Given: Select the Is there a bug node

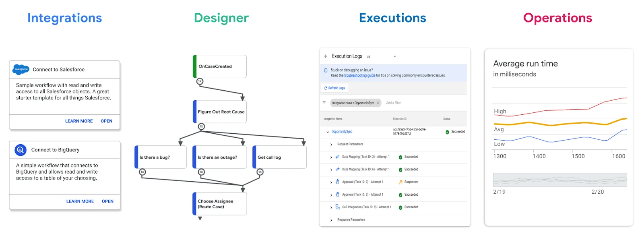Looking at the screenshot, I should (161, 157).
